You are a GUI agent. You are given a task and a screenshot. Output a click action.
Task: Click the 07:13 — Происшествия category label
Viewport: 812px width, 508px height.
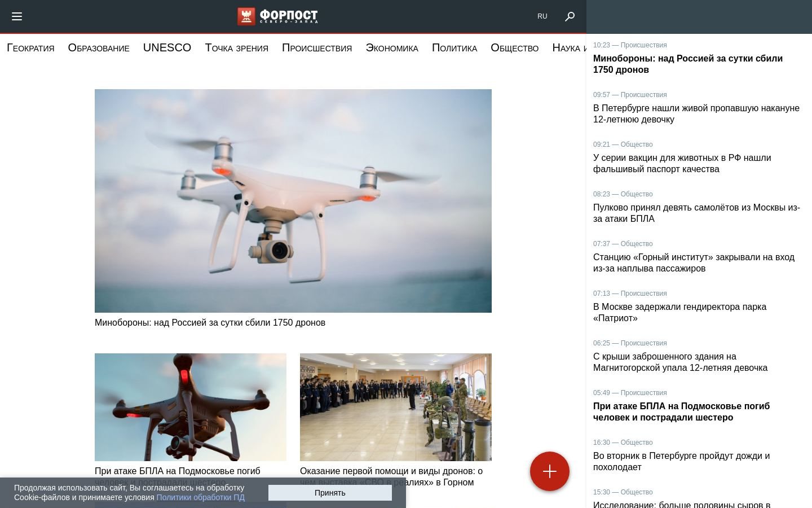[630, 294]
